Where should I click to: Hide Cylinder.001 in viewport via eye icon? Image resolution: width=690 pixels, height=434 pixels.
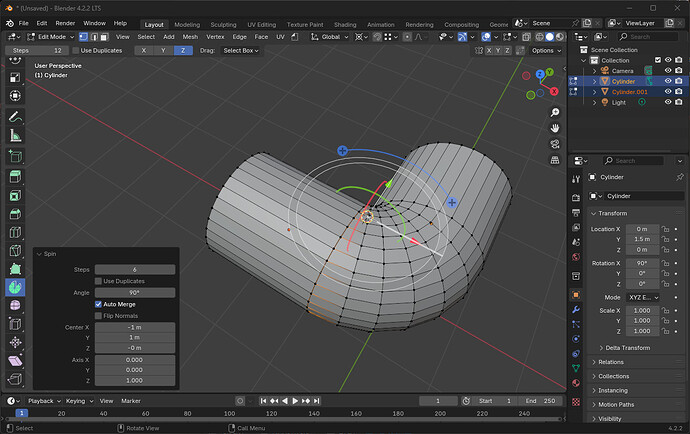(x=668, y=92)
